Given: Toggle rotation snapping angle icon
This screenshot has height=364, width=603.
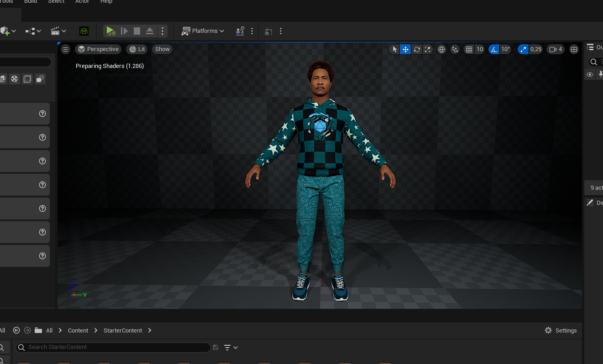Looking at the screenshot, I should click(x=494, y=49).
